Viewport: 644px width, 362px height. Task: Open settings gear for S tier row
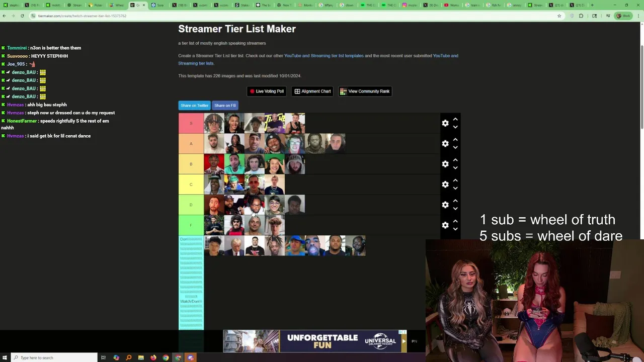[445, 123]
